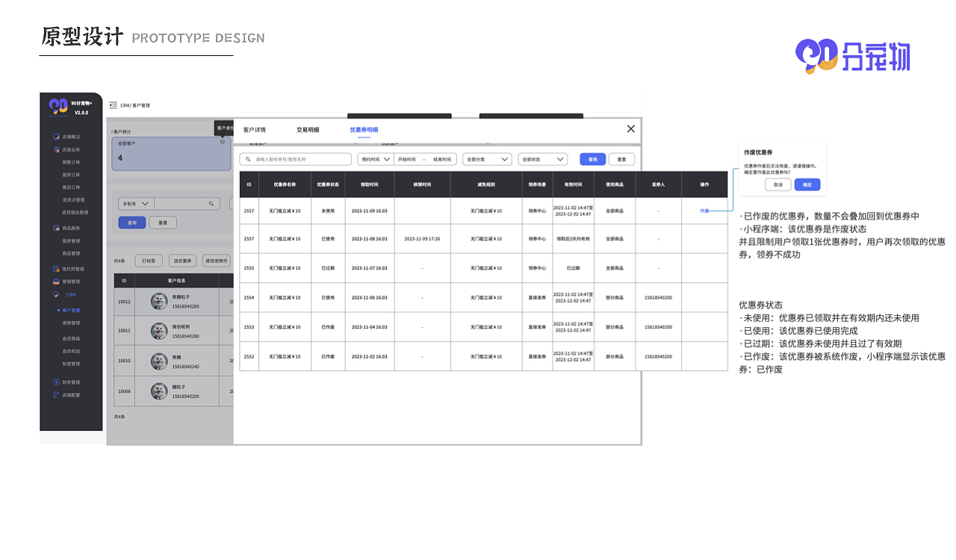Click the 开始时间 date field
This screenshot has width=956, height=560.
(x=407, y=159)
